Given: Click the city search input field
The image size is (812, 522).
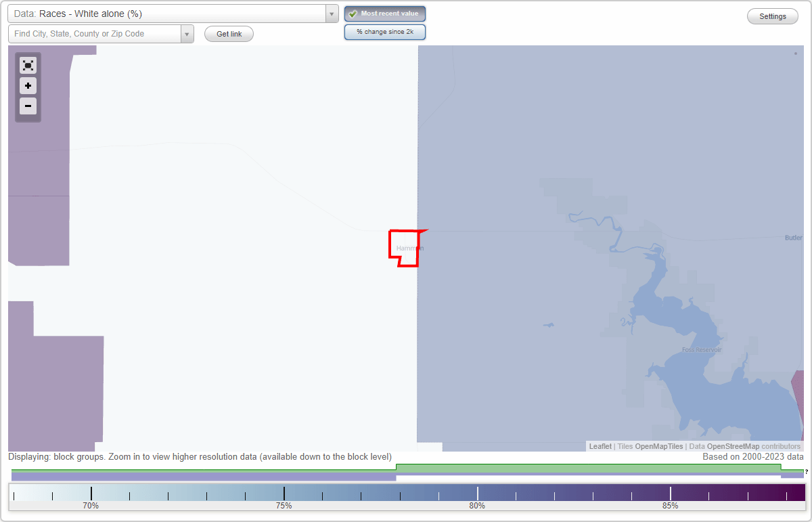Looking at the screenshot, I should (x=95, y=32).
